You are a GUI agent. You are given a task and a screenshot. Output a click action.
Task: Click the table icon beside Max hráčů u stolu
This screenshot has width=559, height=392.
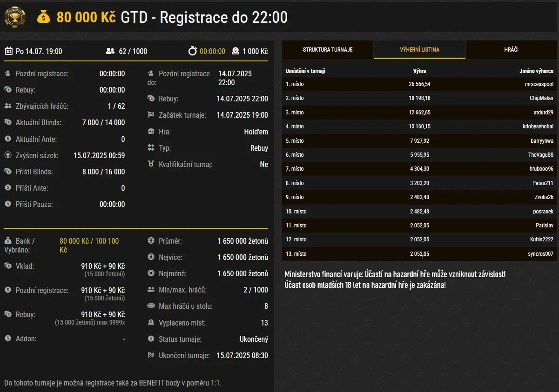(x=151, y=306)
